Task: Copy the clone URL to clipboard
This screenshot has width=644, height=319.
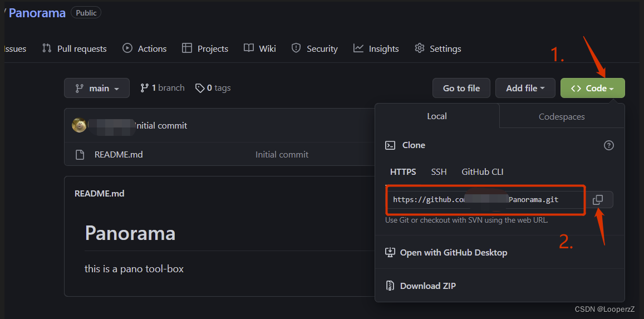Action: [x=598, y=199]
